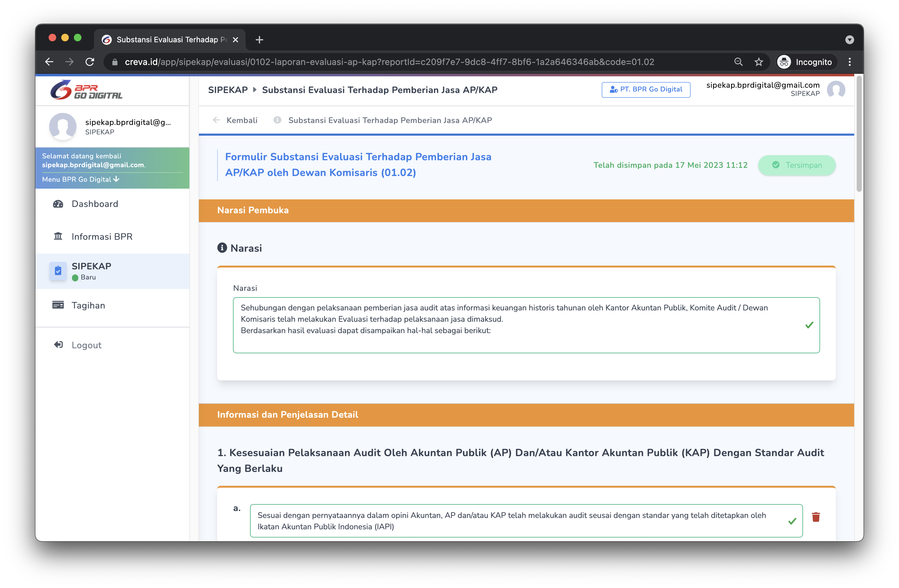Open a new browser tab
The height and width of the screenshot is (588, 899).
(x=259, y=40)
